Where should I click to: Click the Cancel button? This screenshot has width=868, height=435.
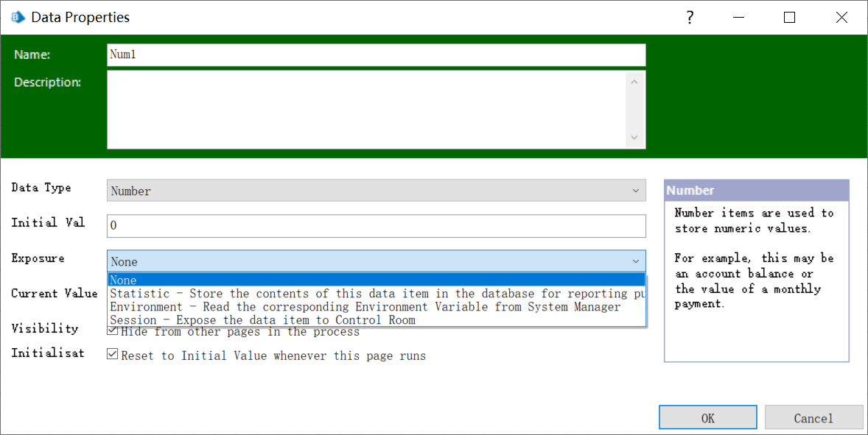813,418
